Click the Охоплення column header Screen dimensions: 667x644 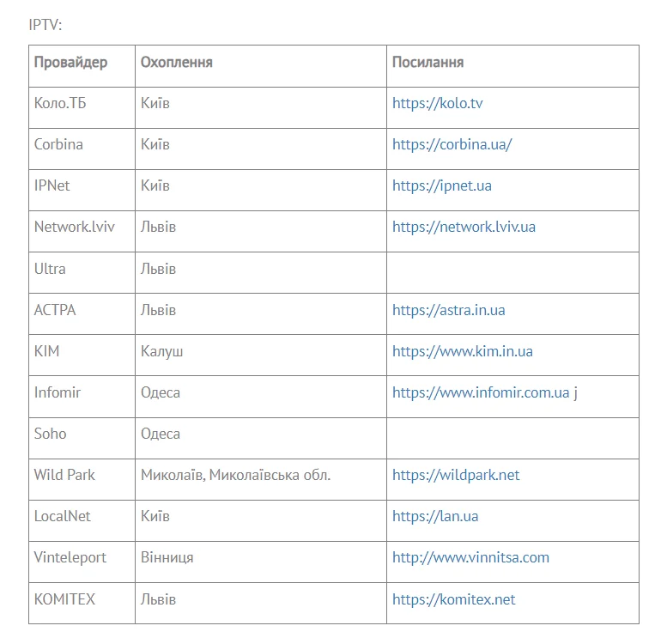coord(177,63)
